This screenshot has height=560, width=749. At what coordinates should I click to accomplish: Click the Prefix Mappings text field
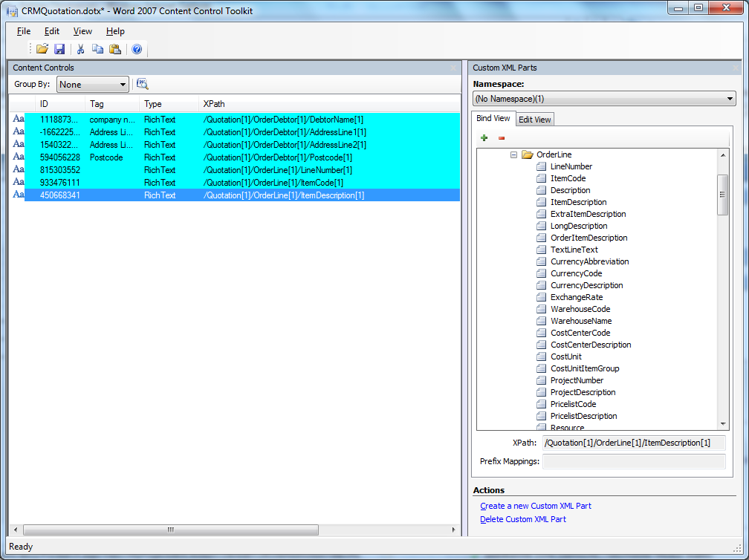coord(634,461)
